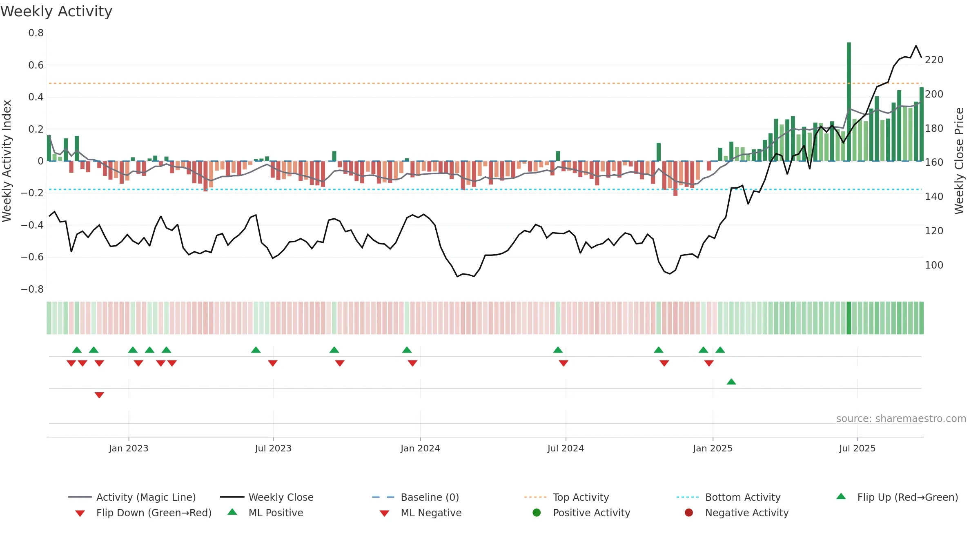Click the 100 right axis tick label

coord(934,265)
